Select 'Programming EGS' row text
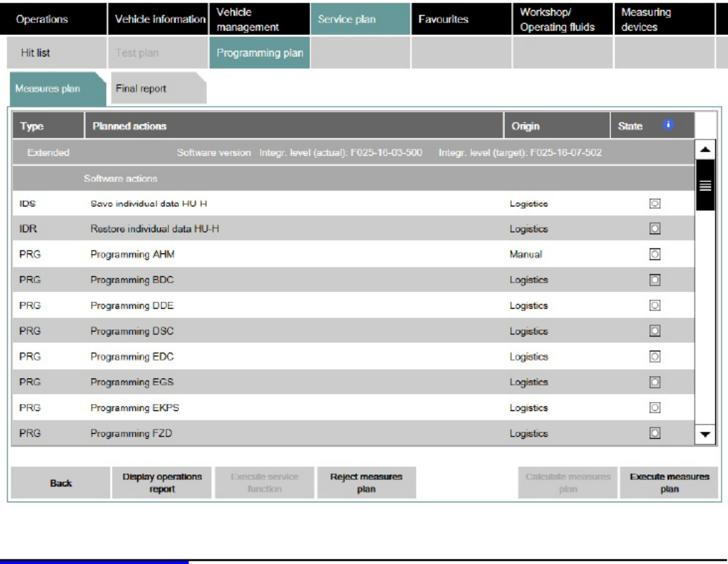728x564 pixels. [132, 382]
